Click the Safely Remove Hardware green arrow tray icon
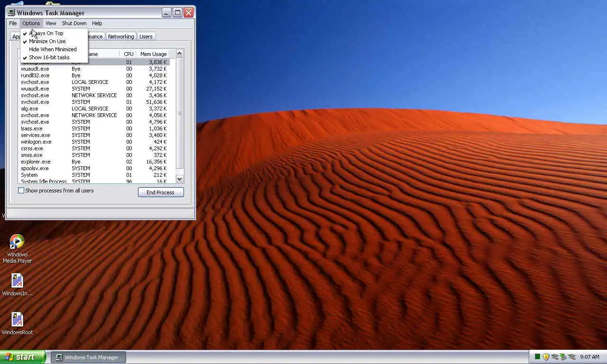The image size is (607, 364). 563,357
